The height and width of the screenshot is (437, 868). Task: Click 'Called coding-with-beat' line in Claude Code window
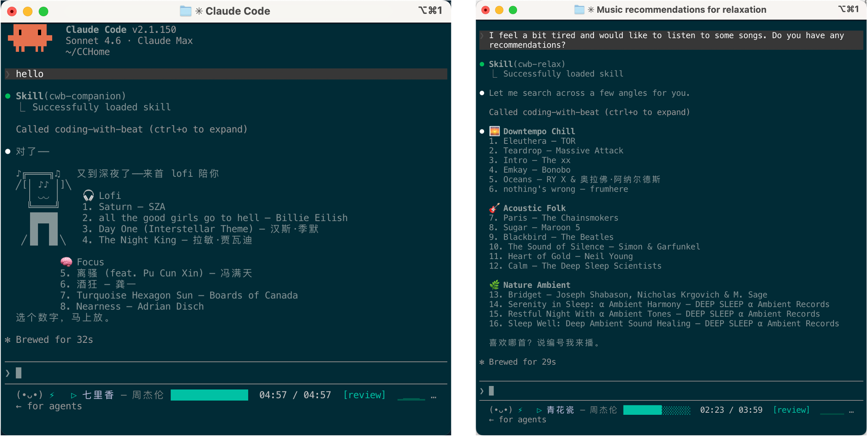click(x=132, y=129)
